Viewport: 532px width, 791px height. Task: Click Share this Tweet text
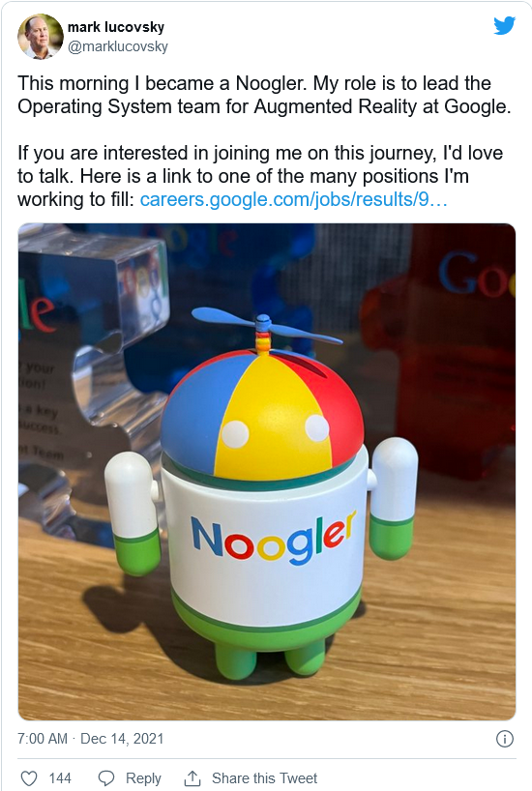click(x=264, y=777)
